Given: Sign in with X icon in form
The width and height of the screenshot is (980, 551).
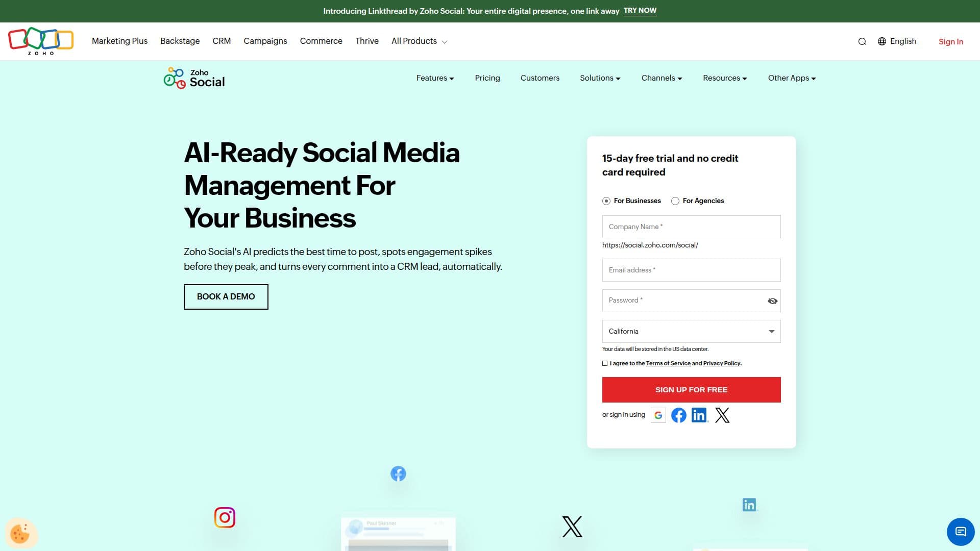Looking at the screenshot, I should tap(722, 415).
